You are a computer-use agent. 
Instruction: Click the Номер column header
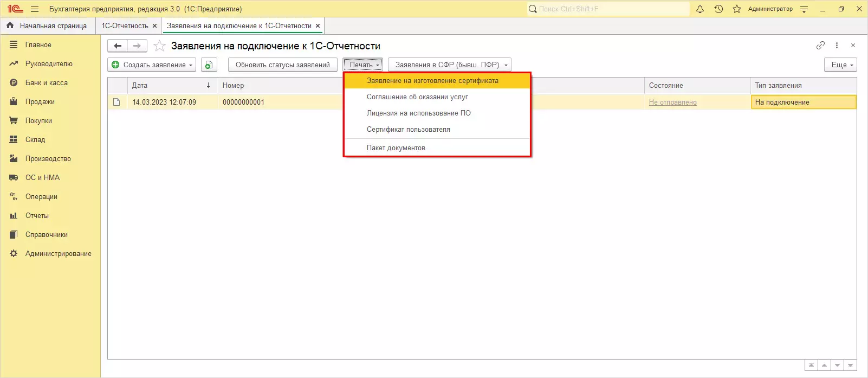click(280, 85)
